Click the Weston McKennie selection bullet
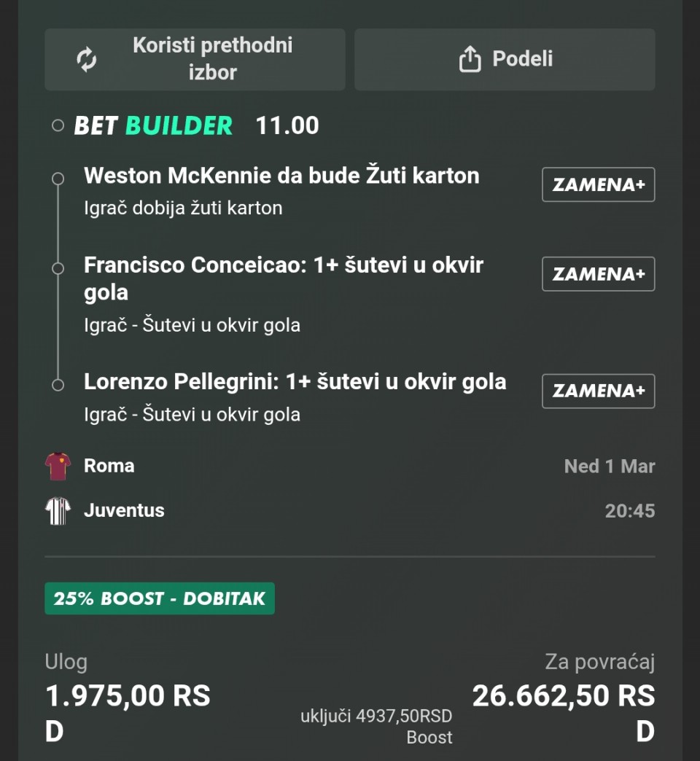 point(58,179)
